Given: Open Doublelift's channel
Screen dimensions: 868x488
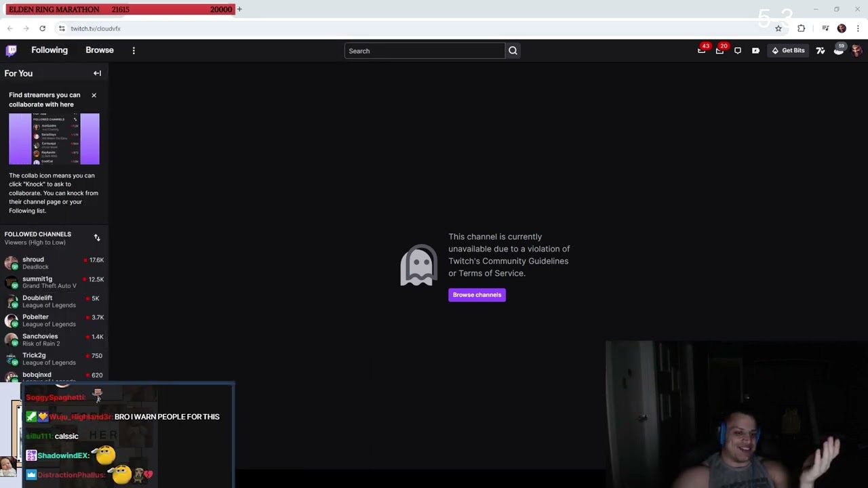Looking at the screenshot, I should coord(54,301).
